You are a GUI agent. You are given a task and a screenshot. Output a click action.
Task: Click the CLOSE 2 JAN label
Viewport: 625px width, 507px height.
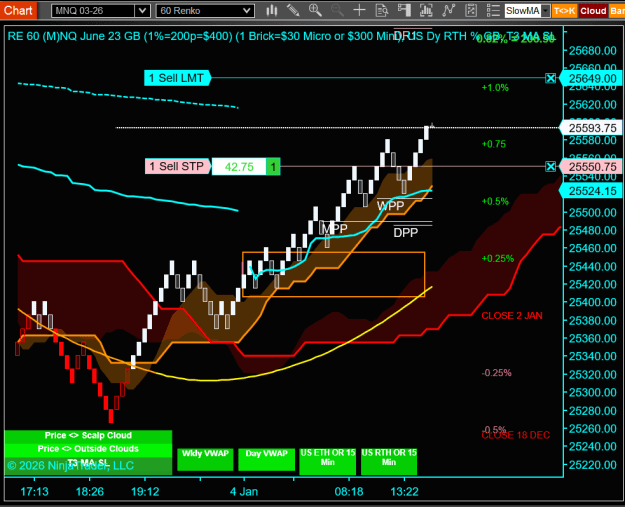tap(512, 316)
